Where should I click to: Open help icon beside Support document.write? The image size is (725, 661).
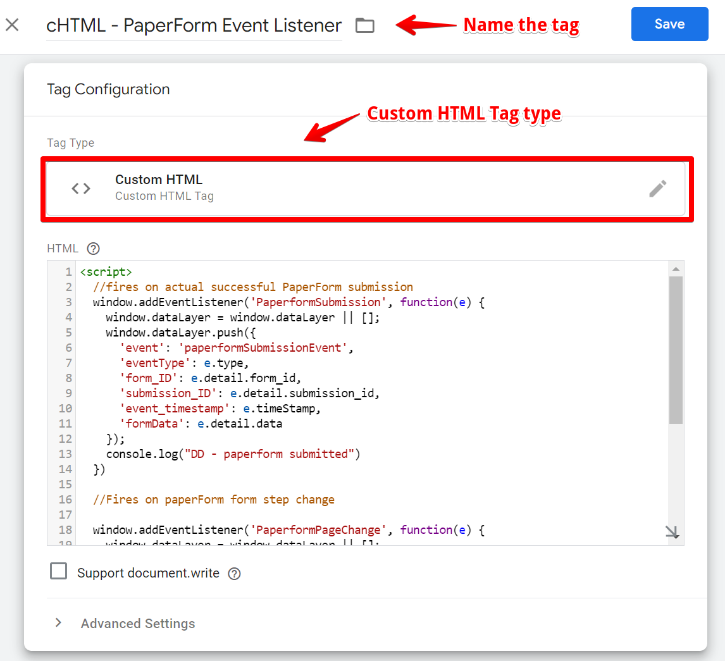click(x=234, y=574)
